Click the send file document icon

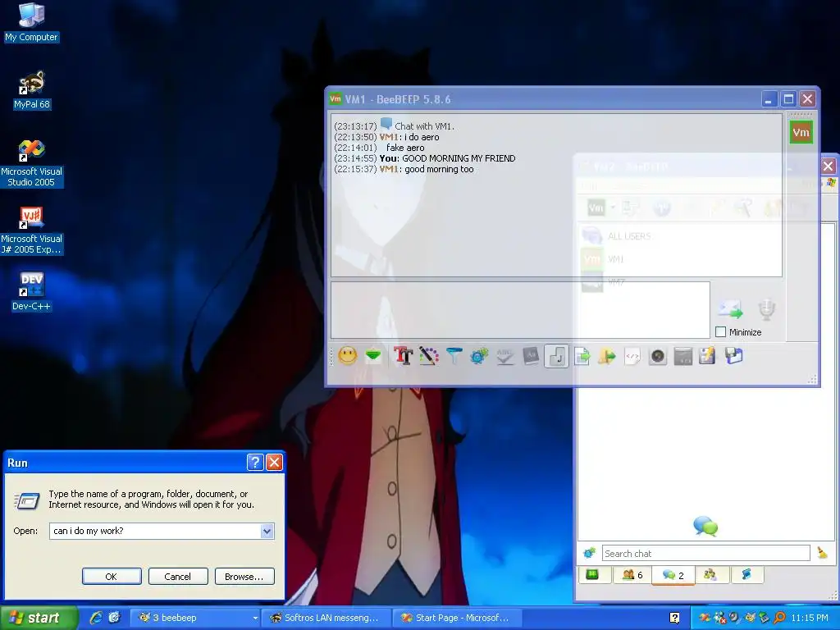[582, 356]
